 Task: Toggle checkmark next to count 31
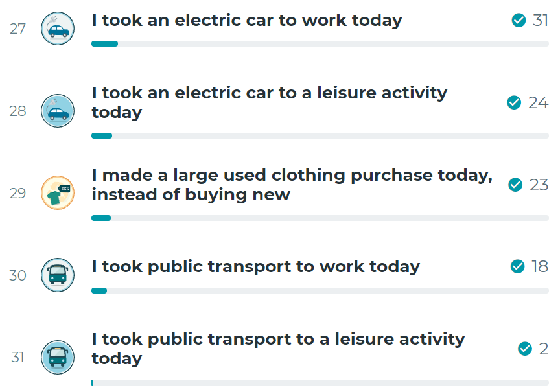pyautogui.click(x=519, y=20)
